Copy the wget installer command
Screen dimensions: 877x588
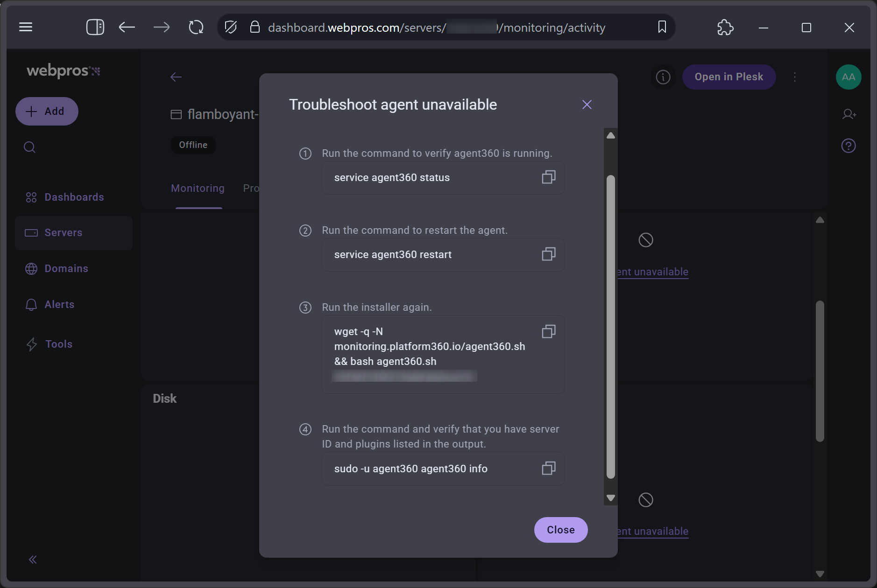(549, 331)
